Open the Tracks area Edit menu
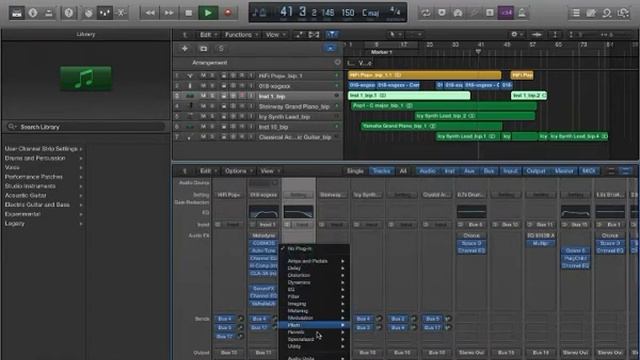 (208, 35)
